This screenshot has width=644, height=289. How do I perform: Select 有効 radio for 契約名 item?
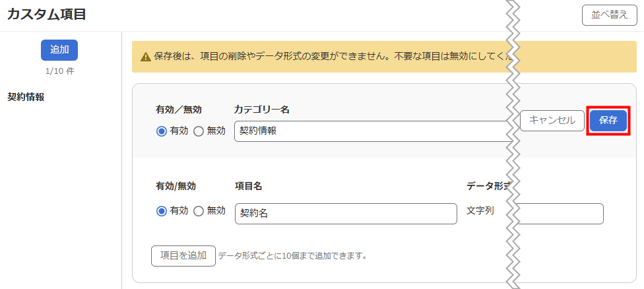pyautogui.click(x=162, y=211)
